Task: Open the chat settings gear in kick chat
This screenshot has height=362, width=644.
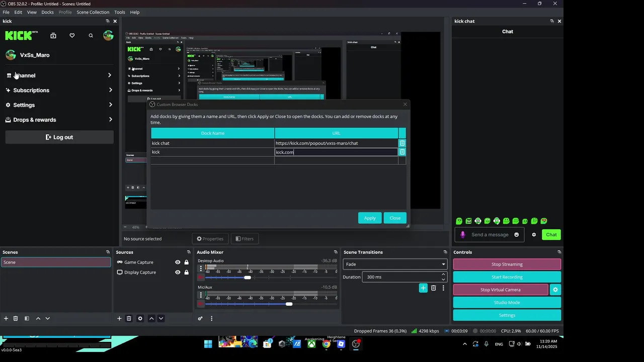Action: point(534,235)
